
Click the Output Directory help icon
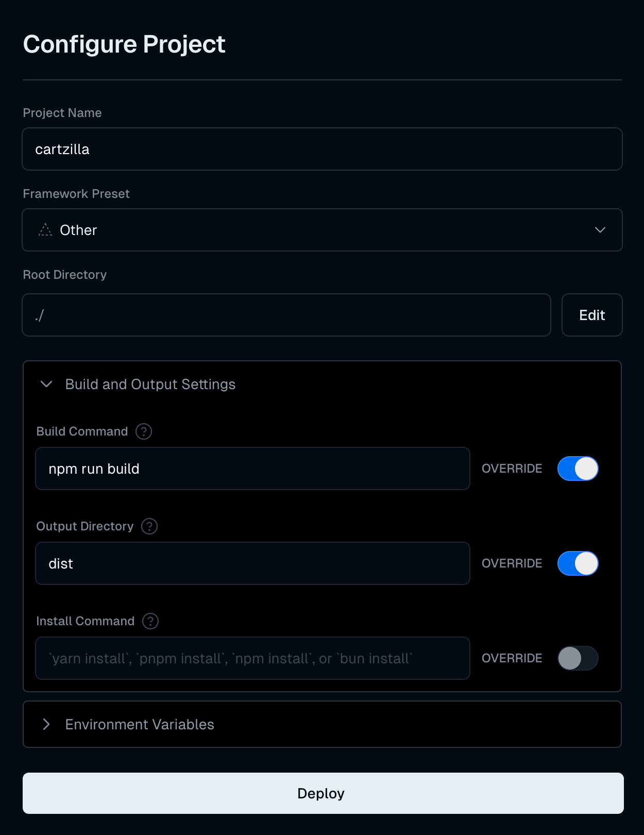tap(149, 526)
